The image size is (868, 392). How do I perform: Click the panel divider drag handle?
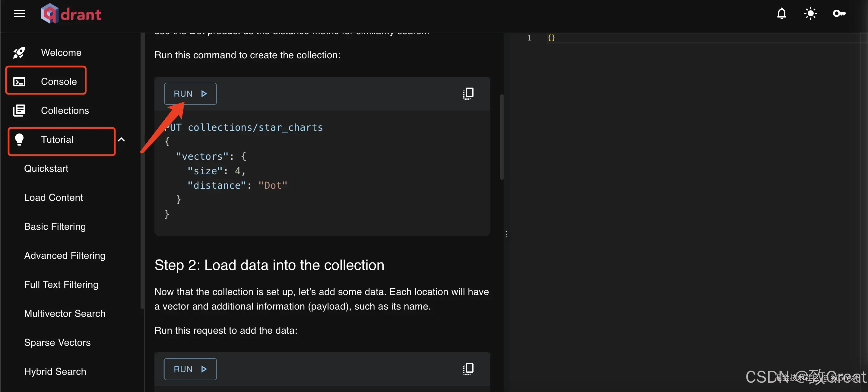pyautogui.click(x=506, y=234)
